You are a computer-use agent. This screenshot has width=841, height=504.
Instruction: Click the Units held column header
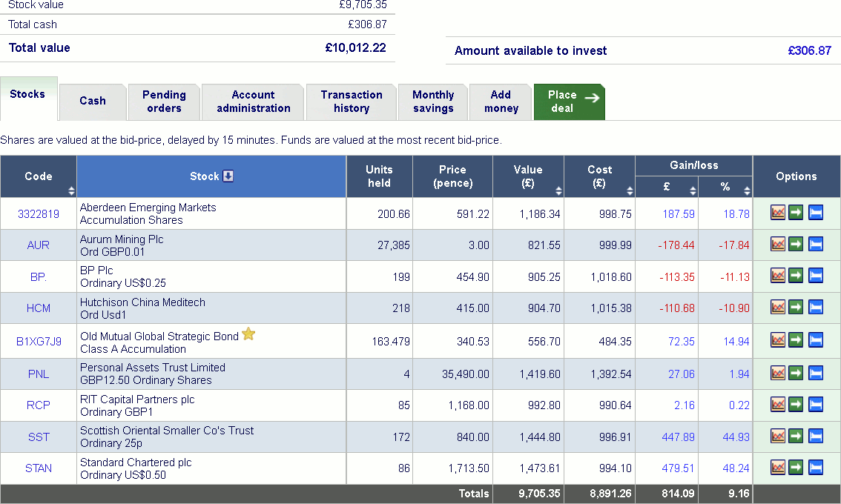(x=379, y=176)
